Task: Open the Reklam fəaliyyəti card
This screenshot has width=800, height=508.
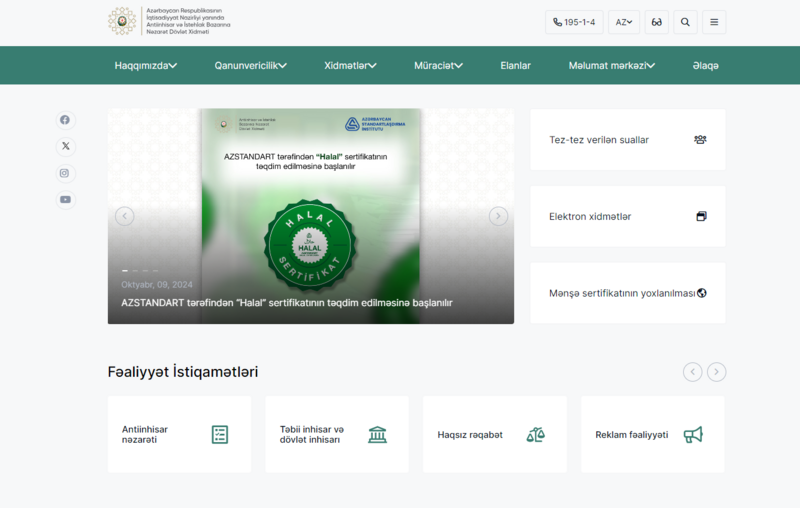Action: click(653, 435)
